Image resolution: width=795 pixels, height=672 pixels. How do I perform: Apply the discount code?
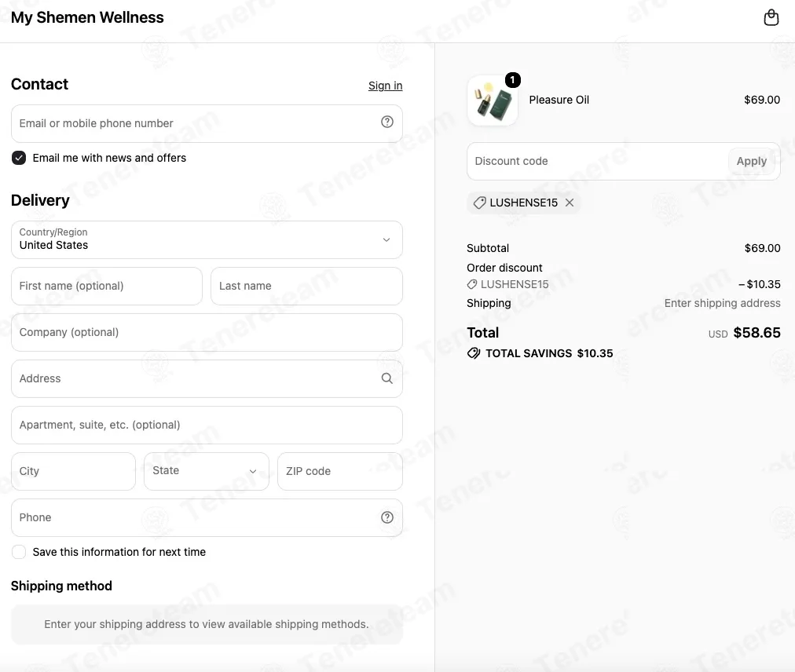(x=751, y=161)
